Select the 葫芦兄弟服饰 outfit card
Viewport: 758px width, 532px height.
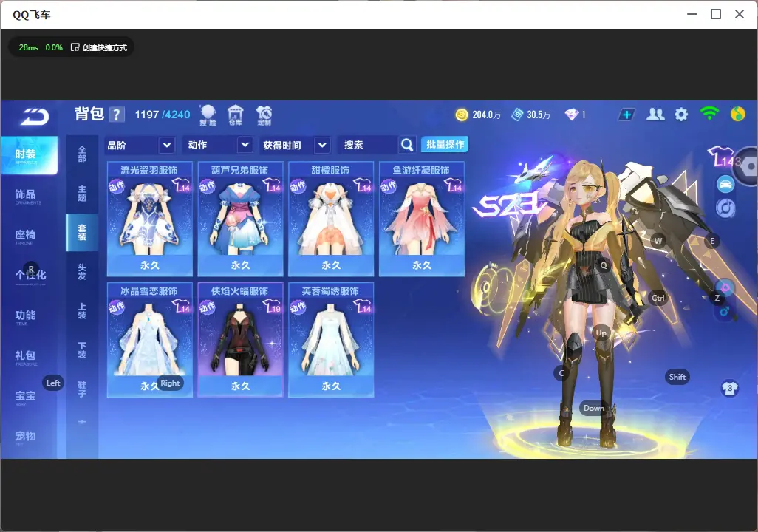pyautogui.click(x=240, y=219)
